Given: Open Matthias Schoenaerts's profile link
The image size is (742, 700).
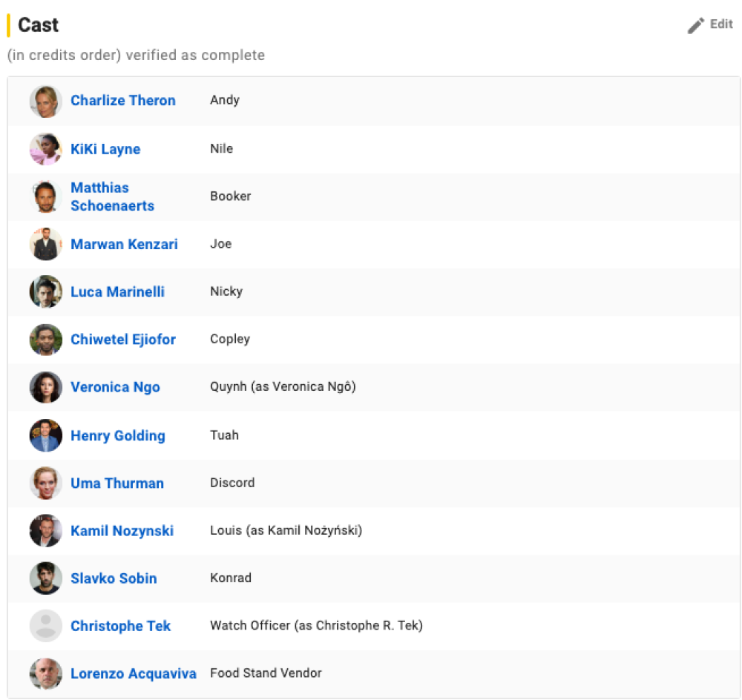Looking at the screenshot, I should click(113, 197).
